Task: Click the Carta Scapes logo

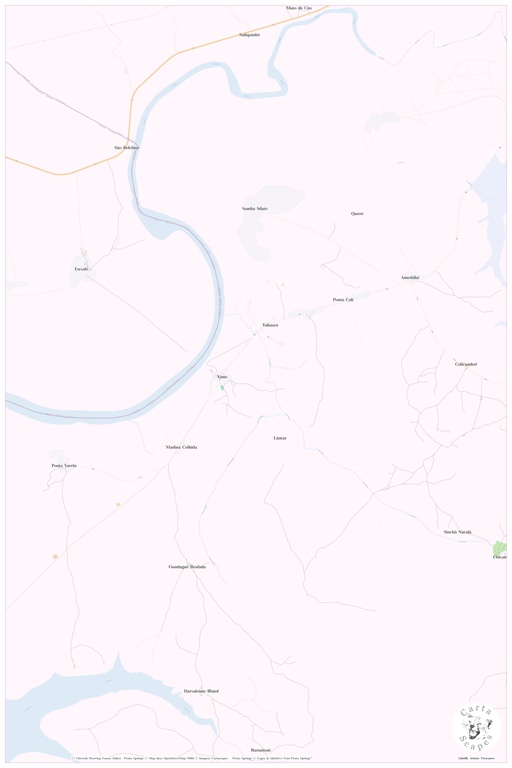Action: click(x=476, y=729)
